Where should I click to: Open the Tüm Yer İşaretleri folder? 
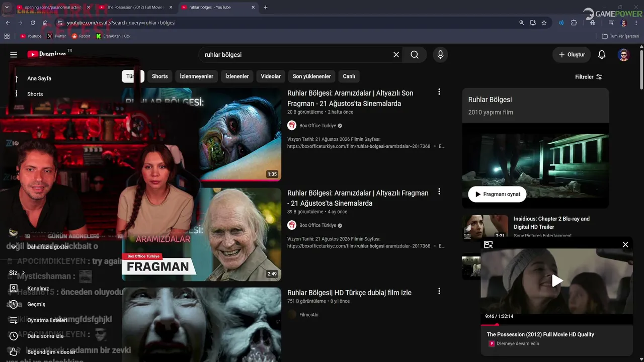620,36
